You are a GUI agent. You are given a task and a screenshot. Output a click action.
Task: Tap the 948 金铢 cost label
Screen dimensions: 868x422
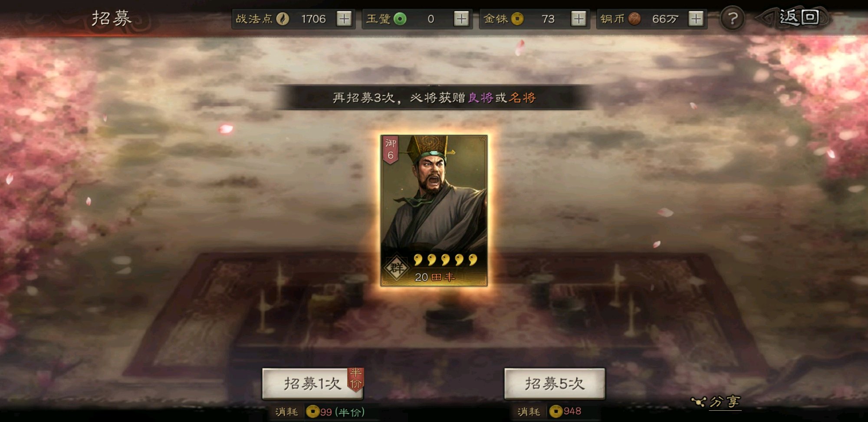pyautogui.click(x=565, y=411)
